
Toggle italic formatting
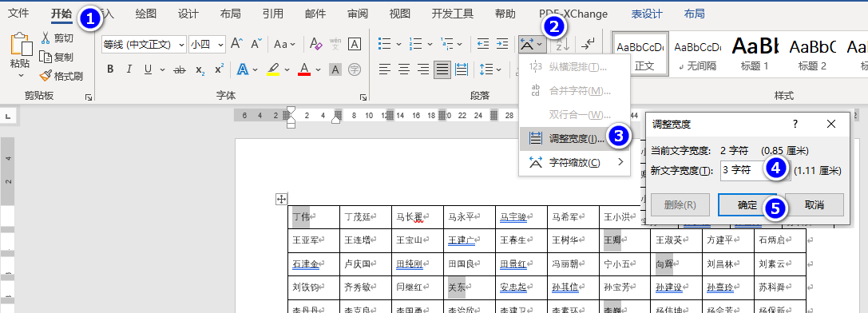tap(129, 69)
